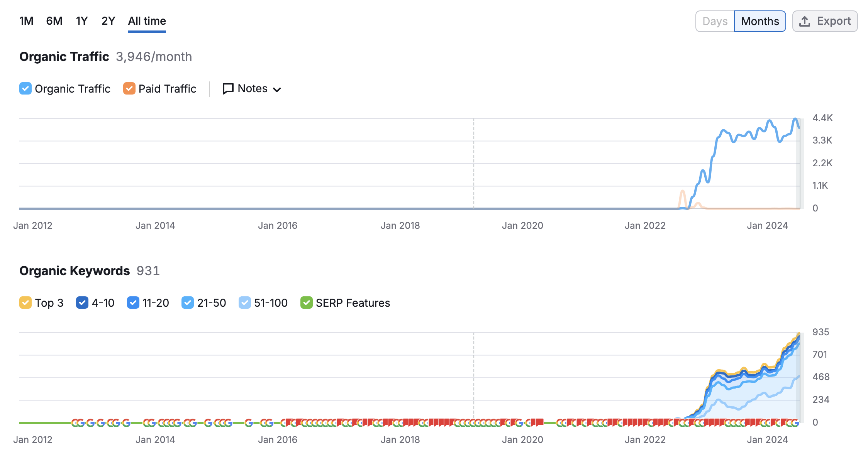Screen dimensions: 868x453
Task: Click the Export upload arrow icon
Action: 805,21
